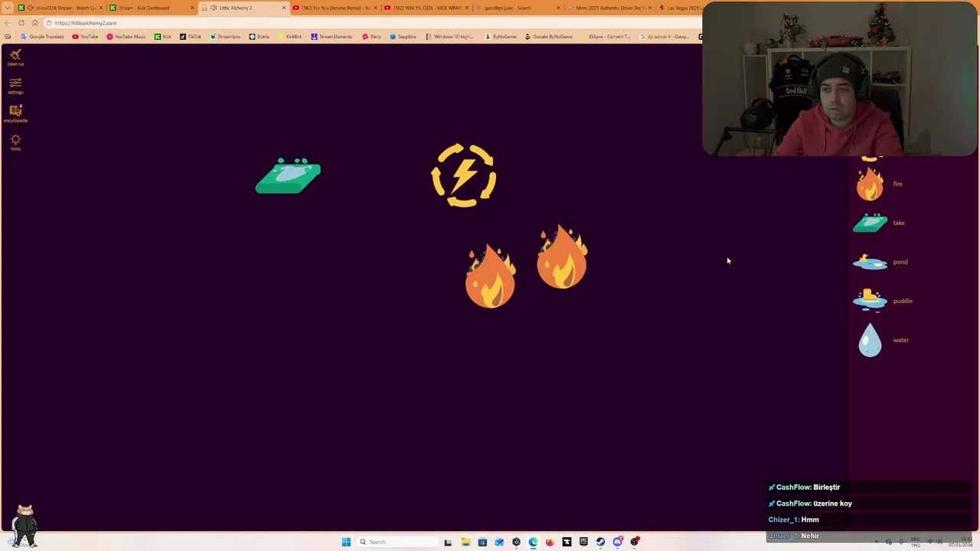This screenshot has height=551, width=980.
Task: Select the energy element on the workspace
Action: pyautogui.click(x=463, y=175)
